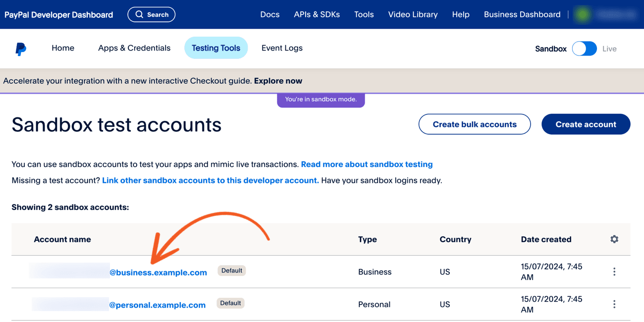Toggle Sandbox/Live mode switch
The width and height of the screenshot is (644, 322).
585,49
